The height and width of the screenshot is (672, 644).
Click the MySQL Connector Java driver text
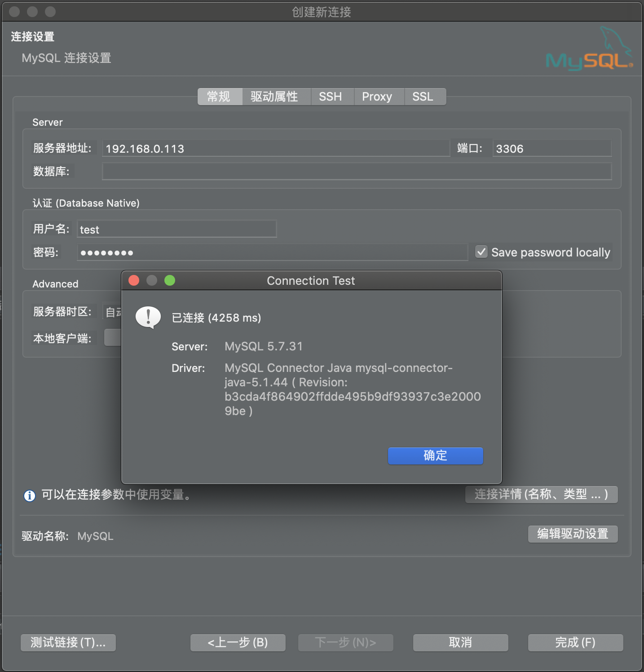point(353,389)
